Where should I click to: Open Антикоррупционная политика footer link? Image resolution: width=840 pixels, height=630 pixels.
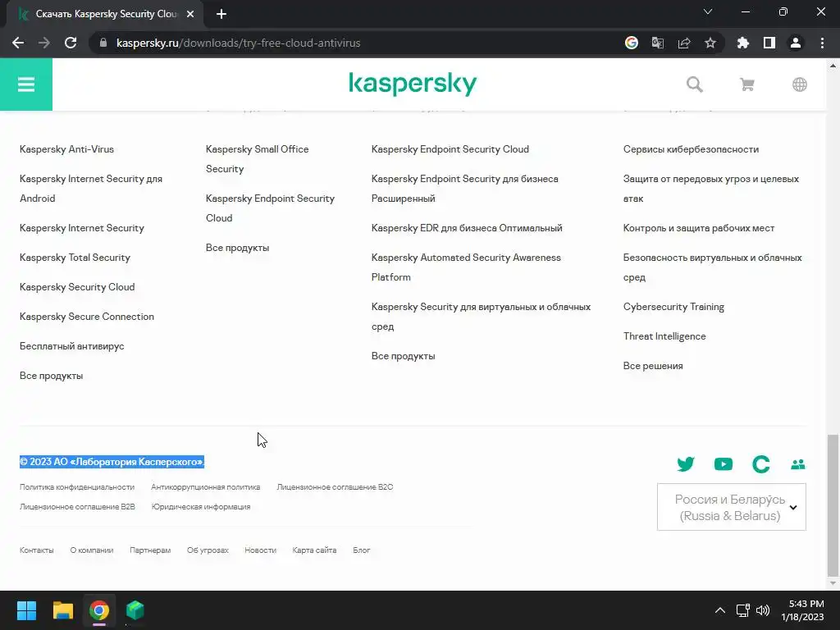pos(206,487)
